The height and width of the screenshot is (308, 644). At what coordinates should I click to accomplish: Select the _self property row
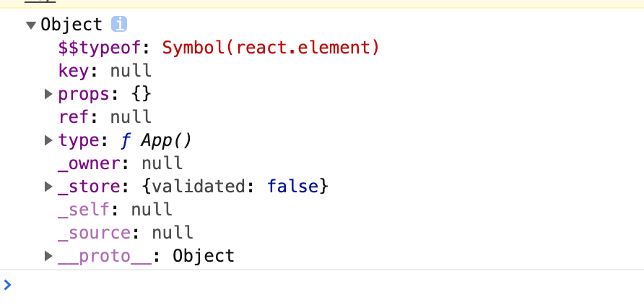[116, 210]
